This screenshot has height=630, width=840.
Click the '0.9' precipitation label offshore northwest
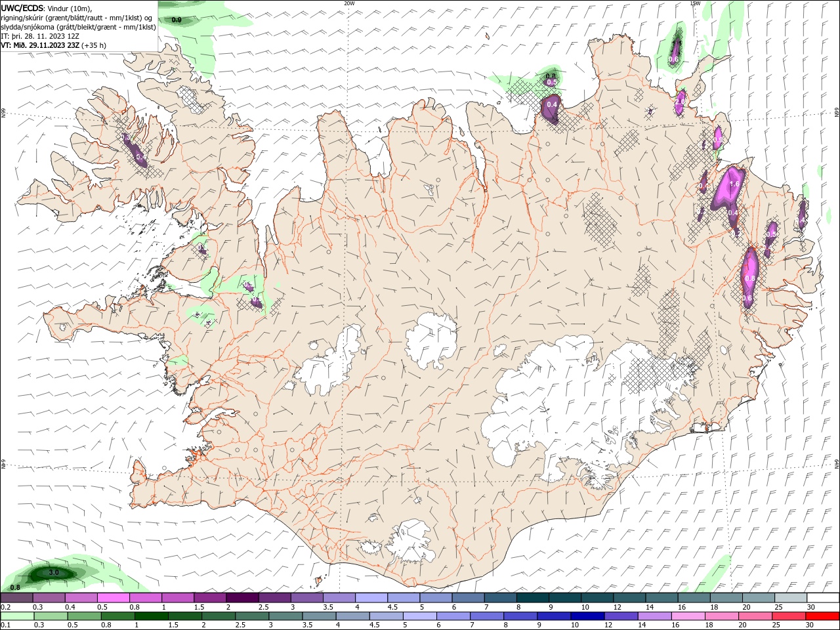click(177, 20)
